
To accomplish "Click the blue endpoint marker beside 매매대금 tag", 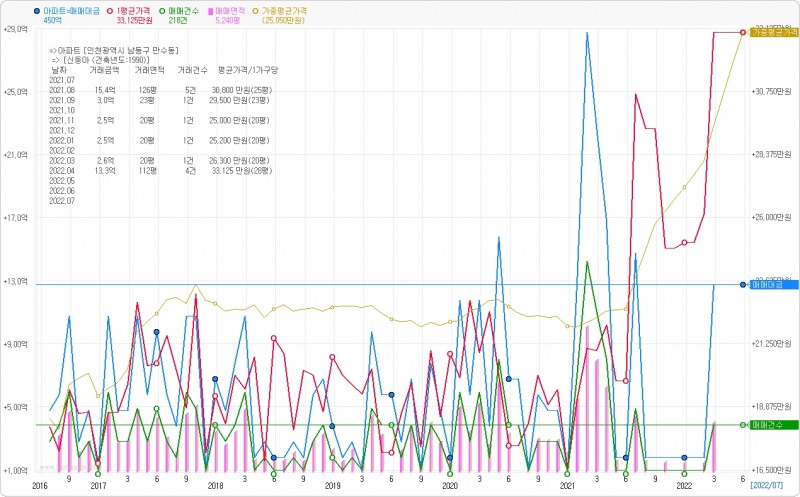I will [742, 285].
